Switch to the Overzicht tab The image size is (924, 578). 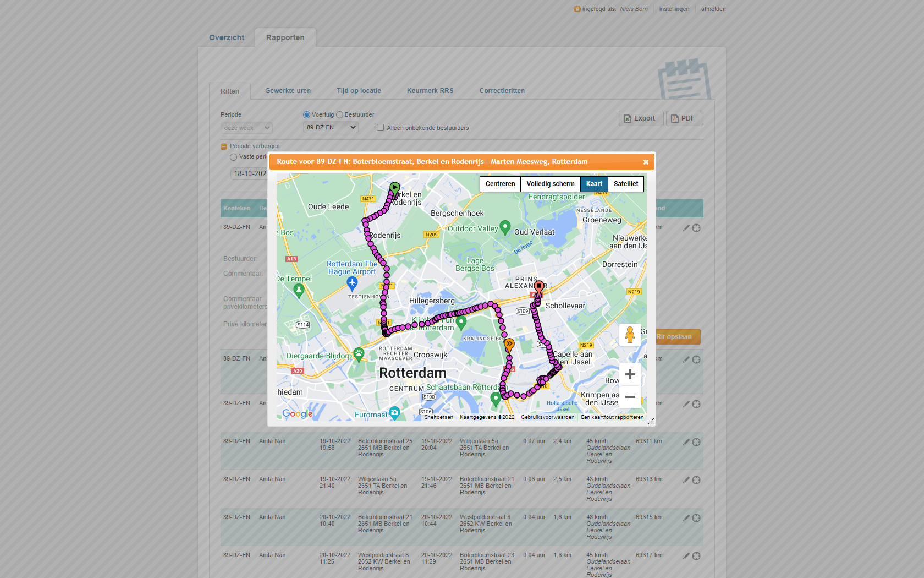[x=227, y=37]
